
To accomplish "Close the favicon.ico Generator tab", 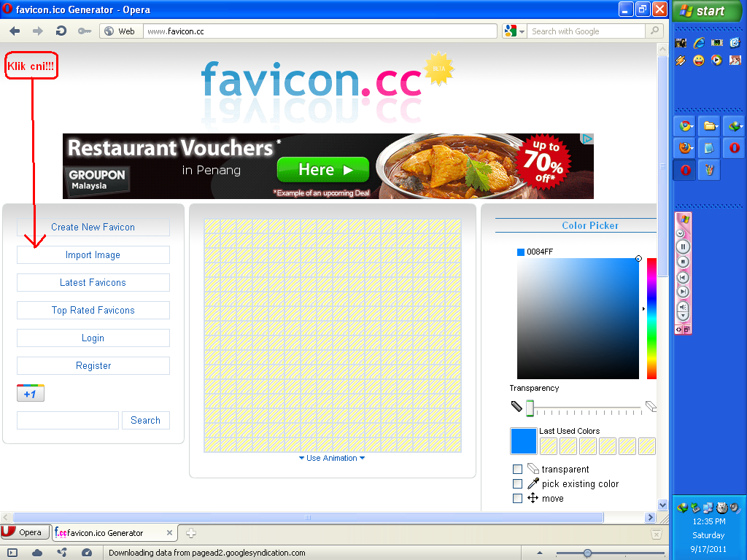I will [x=169, y=533].
